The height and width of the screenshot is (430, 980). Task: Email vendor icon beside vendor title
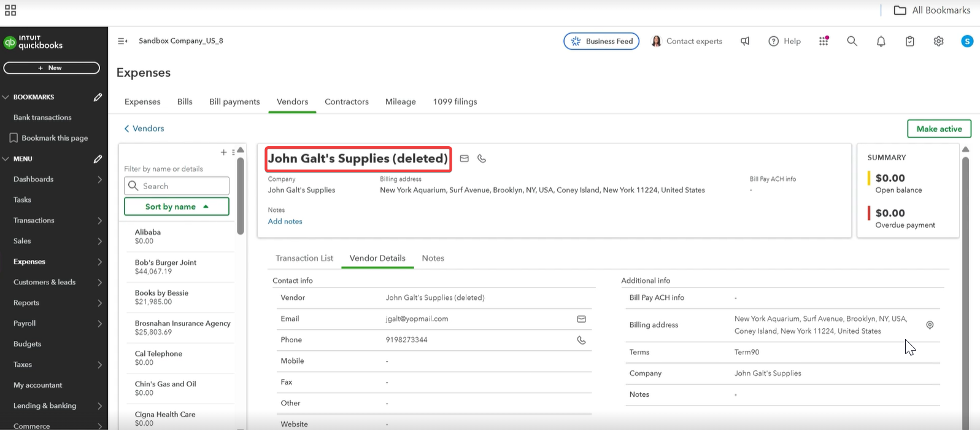[x=465, y=158]
